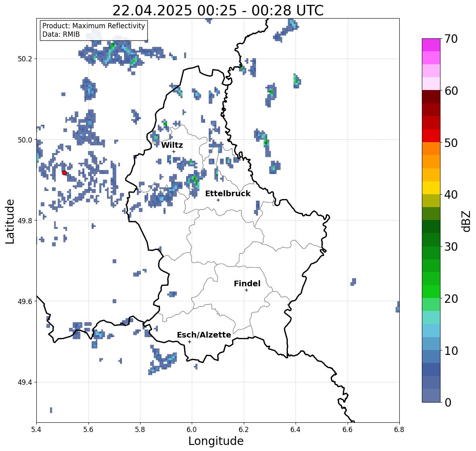Click the bottom slate-blue colorbar segment above 0
Screen dimensions: 476x451
point(431,395)
